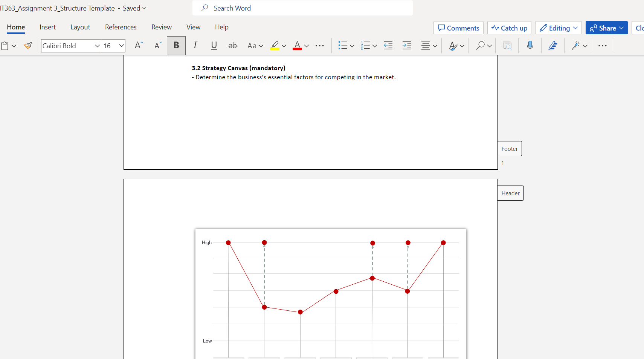Switch to the Home tab
The image size is (644, 359).
16,27
